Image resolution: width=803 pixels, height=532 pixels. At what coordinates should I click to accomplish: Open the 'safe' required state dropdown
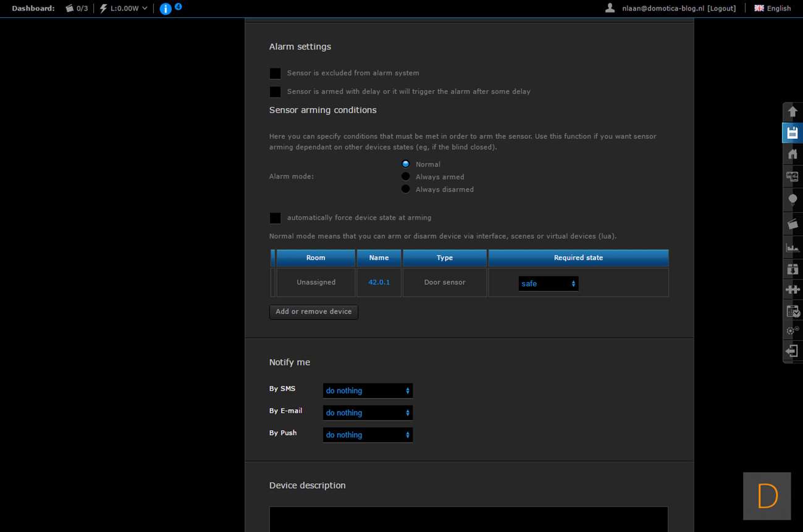[x=548, y=284]
